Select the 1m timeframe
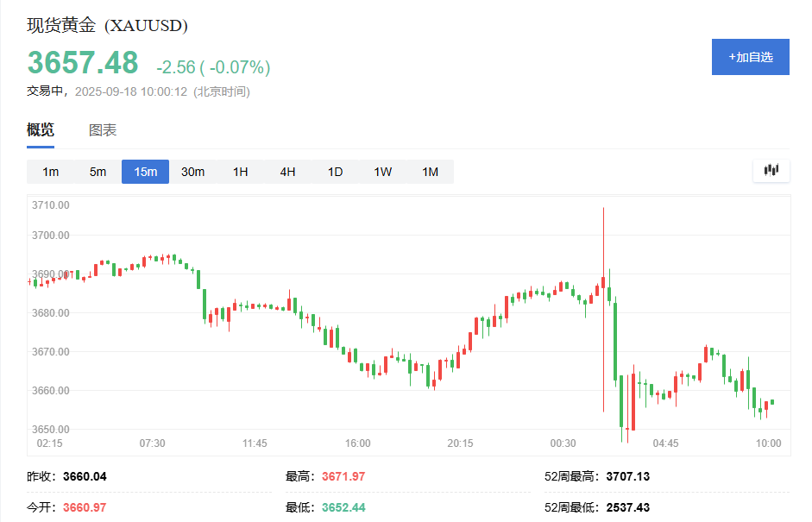Viewport: 812px width, 522px height. [x=50, y=172]
